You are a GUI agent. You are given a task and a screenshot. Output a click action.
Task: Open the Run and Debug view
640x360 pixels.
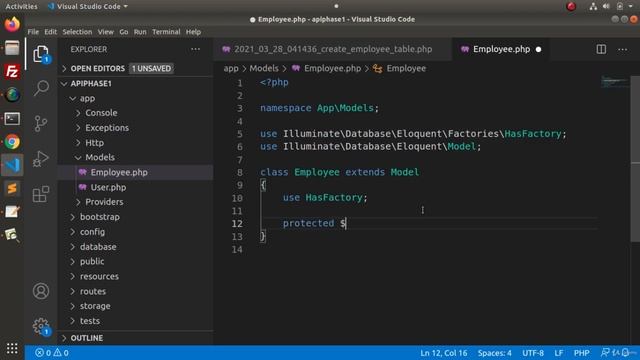(41, 159)
